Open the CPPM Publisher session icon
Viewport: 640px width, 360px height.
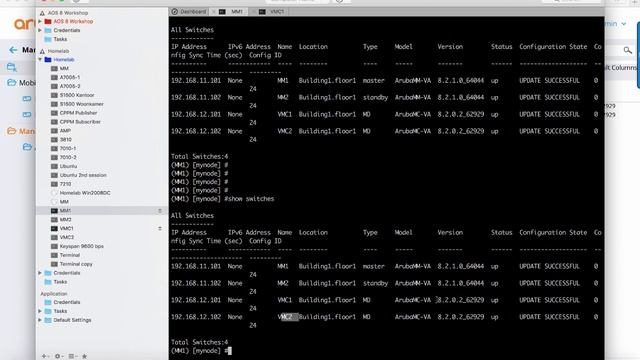(x=54, y=113)
